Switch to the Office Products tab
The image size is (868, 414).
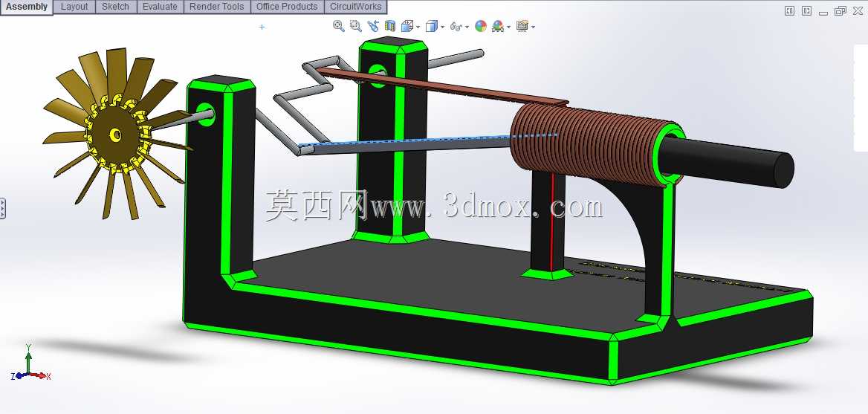[x=288, y=7]
